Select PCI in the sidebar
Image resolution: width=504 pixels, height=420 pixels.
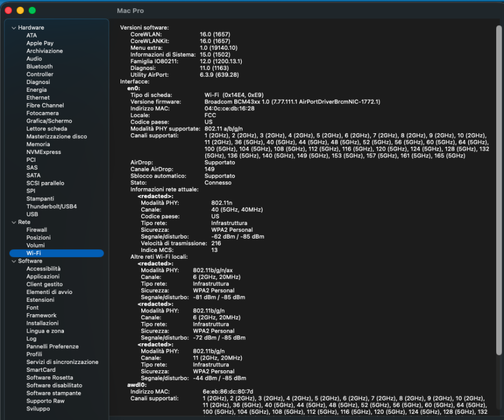[31, 160]
